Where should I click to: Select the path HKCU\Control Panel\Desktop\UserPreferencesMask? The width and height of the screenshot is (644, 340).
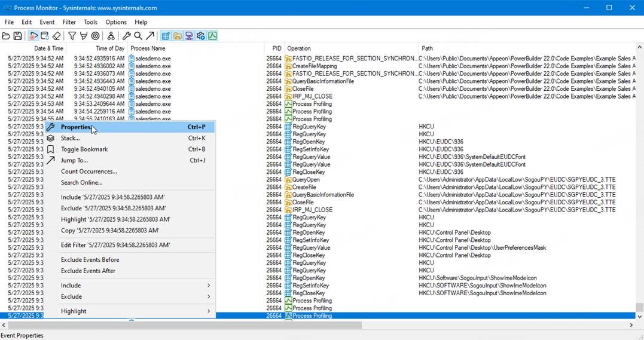coord(482,247)
